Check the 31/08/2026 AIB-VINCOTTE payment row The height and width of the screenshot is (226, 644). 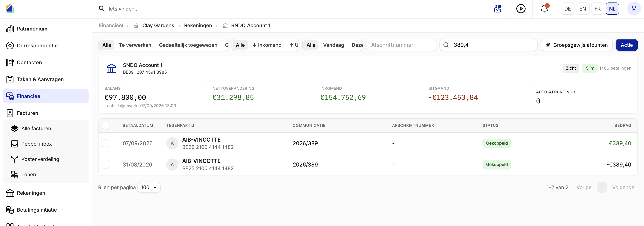pyautogui.click(x=105, y=165)
